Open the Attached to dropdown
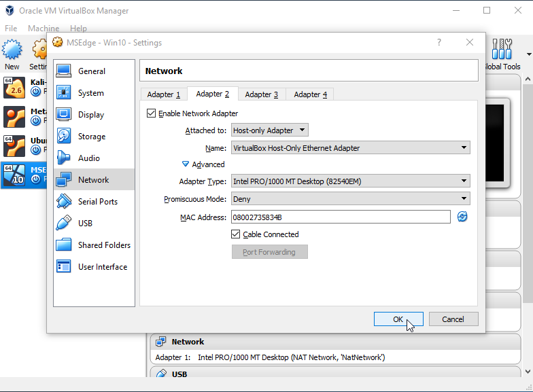 click(x=269, y=130)
